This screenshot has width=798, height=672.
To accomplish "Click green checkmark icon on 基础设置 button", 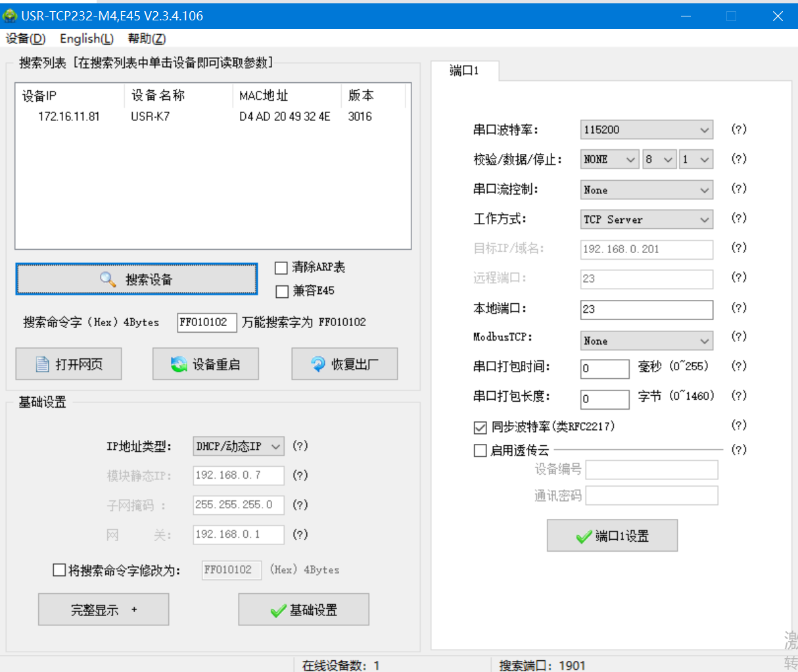I will 278,611.
